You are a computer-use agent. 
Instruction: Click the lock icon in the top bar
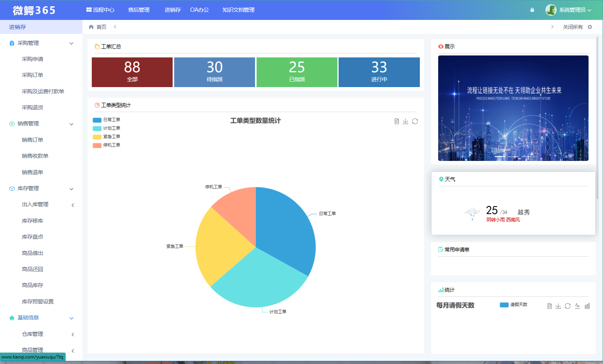(x=532, y=9)
